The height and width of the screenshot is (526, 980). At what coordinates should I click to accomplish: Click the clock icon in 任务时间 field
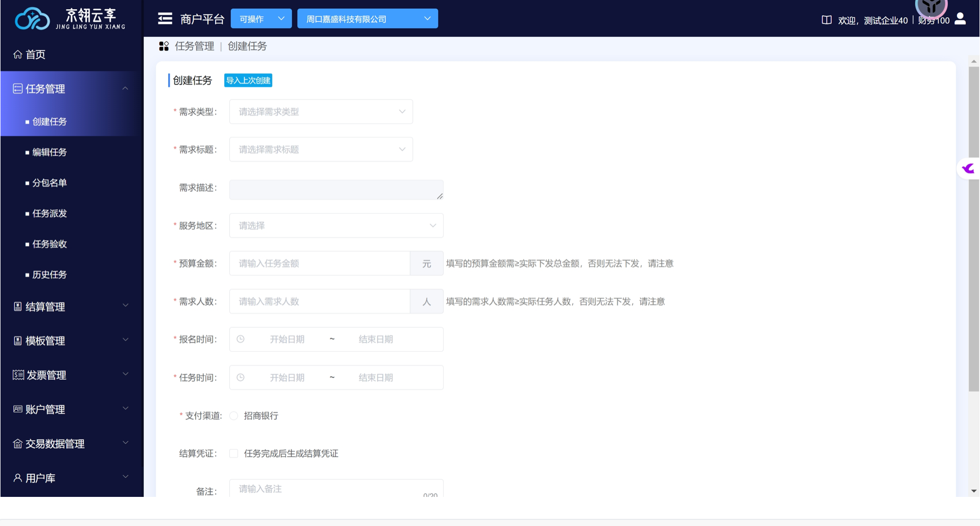(241, 377)
